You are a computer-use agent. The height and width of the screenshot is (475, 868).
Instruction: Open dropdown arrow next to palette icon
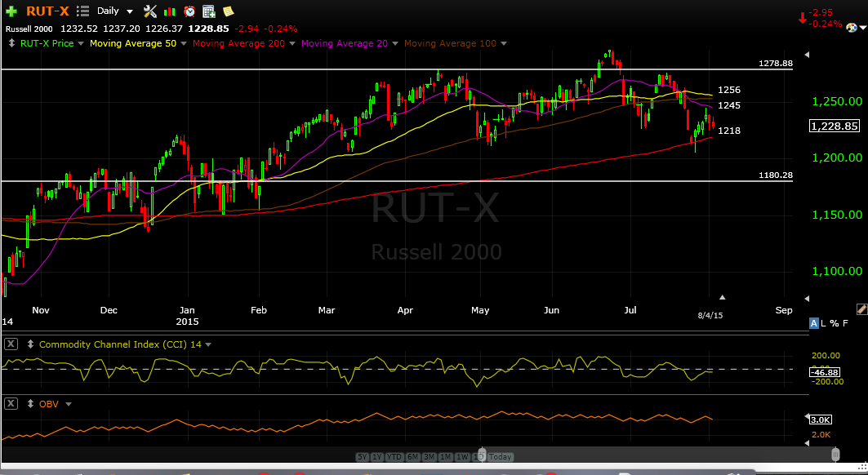(862, 28)
